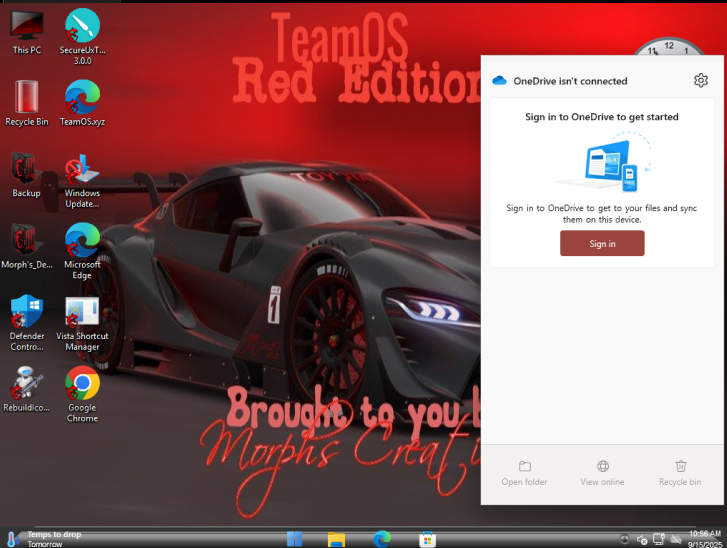This screenshot has height=548, width=727.
Task: Click 'Sign in to OneDrive to get started' heading
Action: point(602,117)
